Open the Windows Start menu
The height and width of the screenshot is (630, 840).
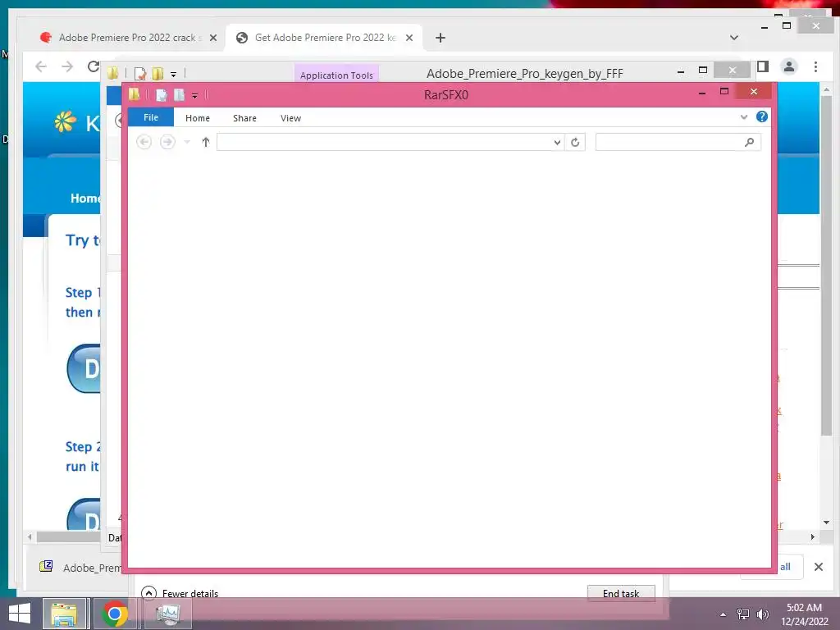20,614
